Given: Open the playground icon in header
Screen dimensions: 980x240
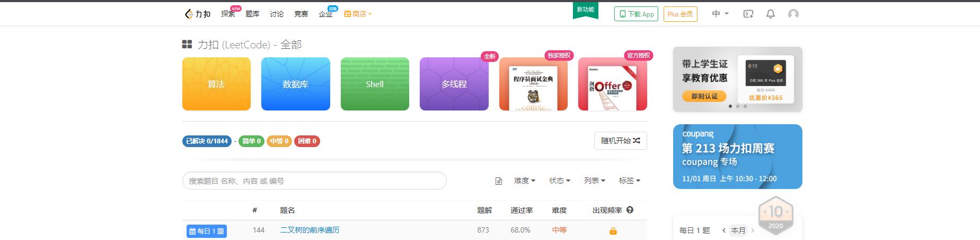Looking at the screenshot, I should [x=748, y=14].
